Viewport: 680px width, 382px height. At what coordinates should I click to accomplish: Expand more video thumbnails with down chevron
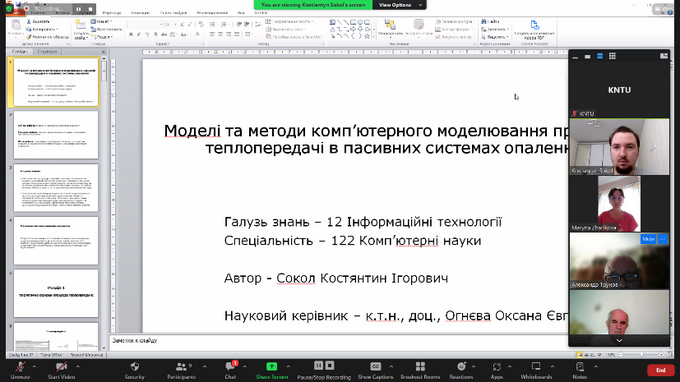click(x=619, y=341)
